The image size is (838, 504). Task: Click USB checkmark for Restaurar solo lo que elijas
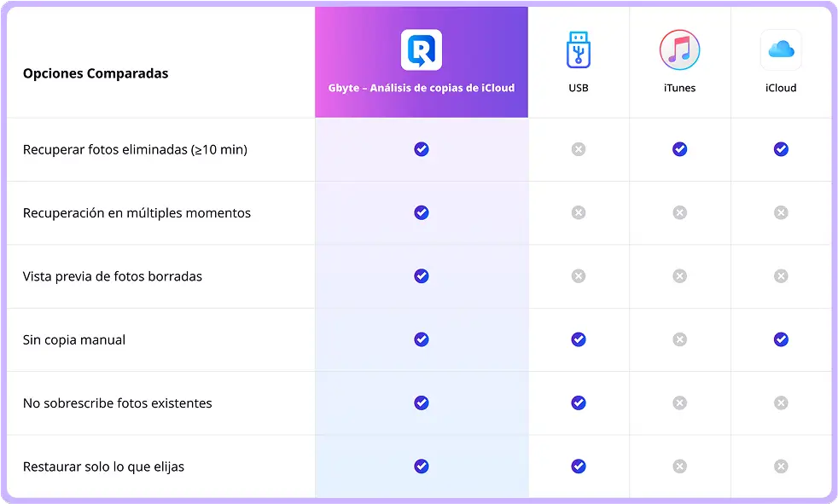pos(579,466)
